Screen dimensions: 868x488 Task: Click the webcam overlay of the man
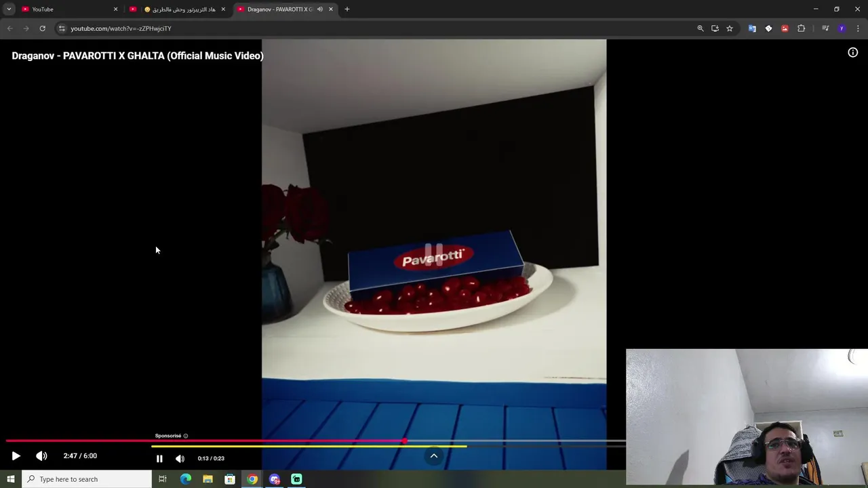[747, 417]
